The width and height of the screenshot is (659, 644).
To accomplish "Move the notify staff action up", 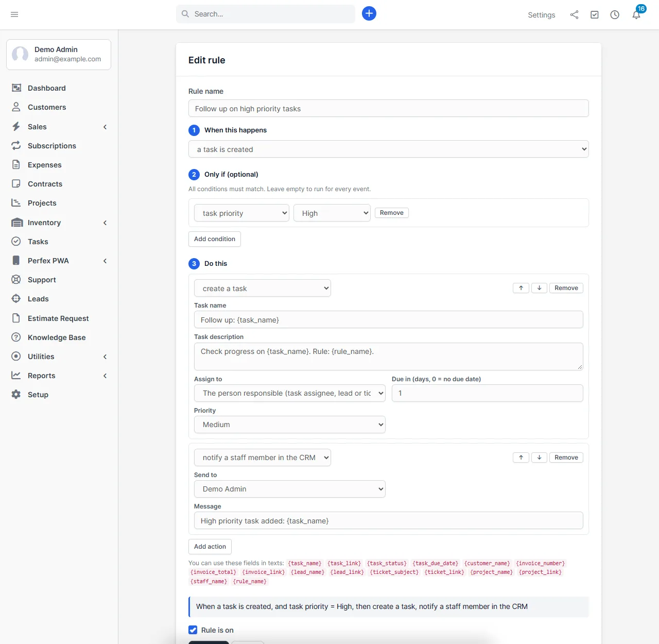I will [521, 457].
